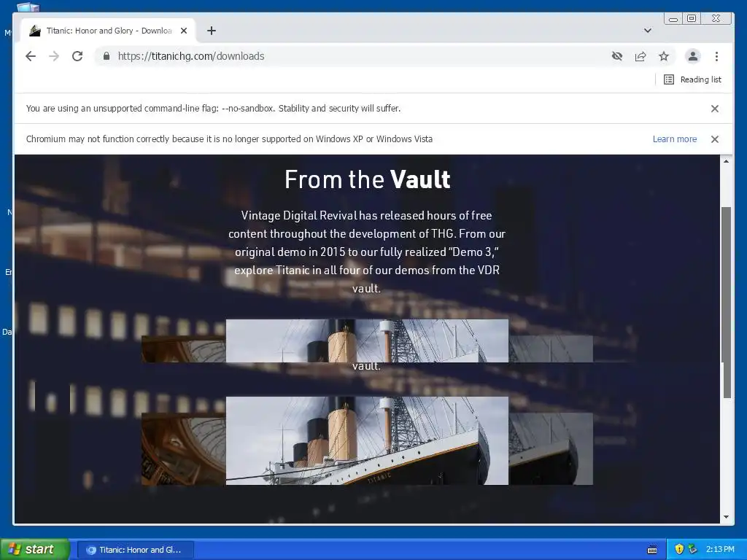Click the Titanic ship favicon on tab
The image size is (747, 560).
point(35,31)
